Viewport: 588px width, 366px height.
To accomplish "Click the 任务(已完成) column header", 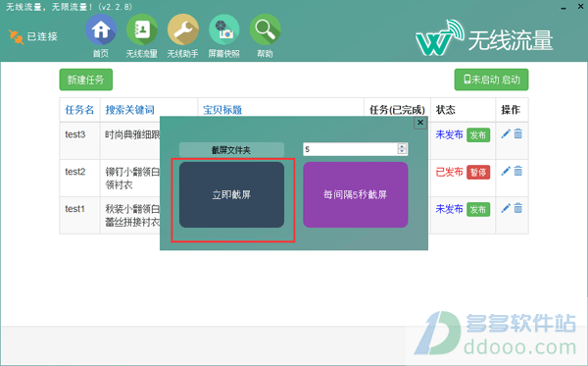I will (x=397, y=110).
